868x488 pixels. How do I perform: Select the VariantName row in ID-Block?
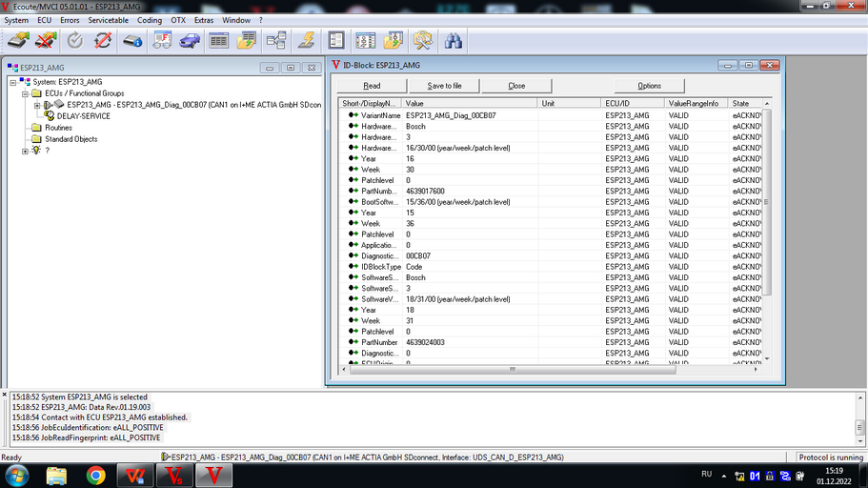[551, 115]
